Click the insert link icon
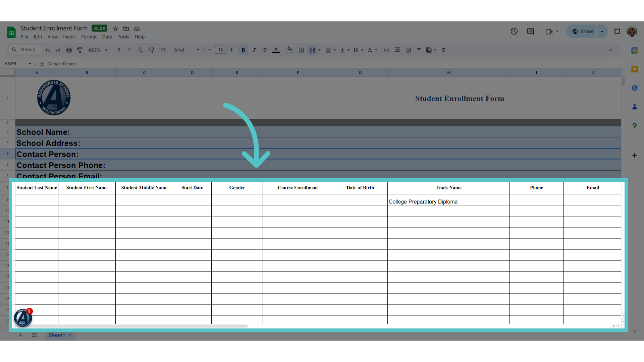Screen dimensions: 644x362 (x=386, y=50)
